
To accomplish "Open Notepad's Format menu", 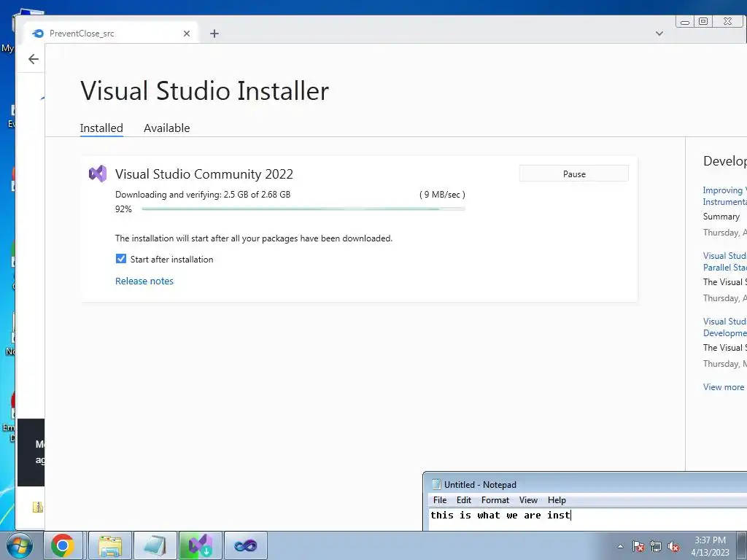I will coord(495,500).
